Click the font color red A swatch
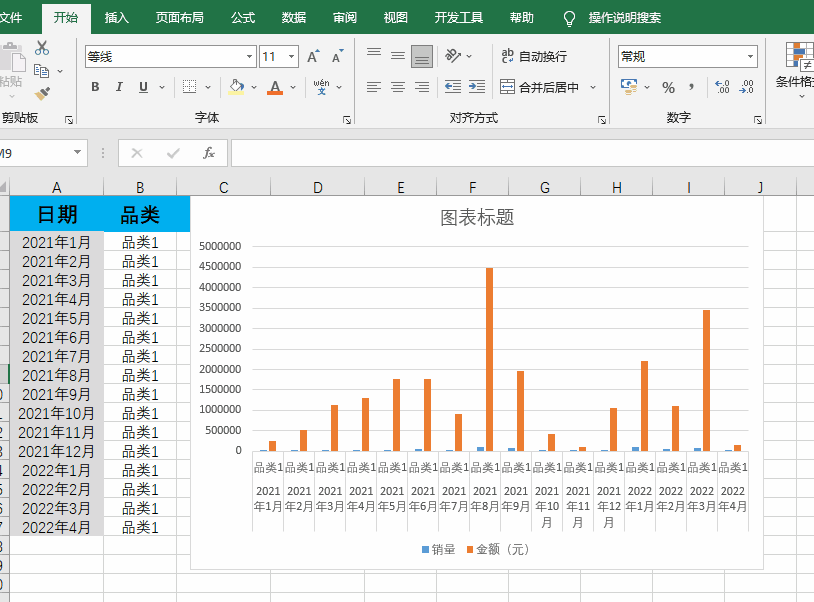The image size is (814, 602). click(275, 87)
